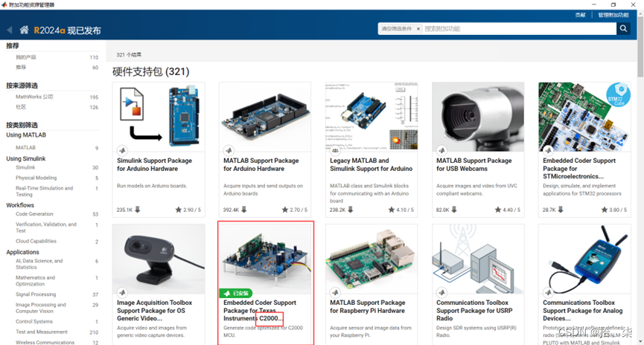Screen dimensions: 644x345
Task: Click MathWorks badge on Raspberry Pi card
Action: (x=335, y=292)
